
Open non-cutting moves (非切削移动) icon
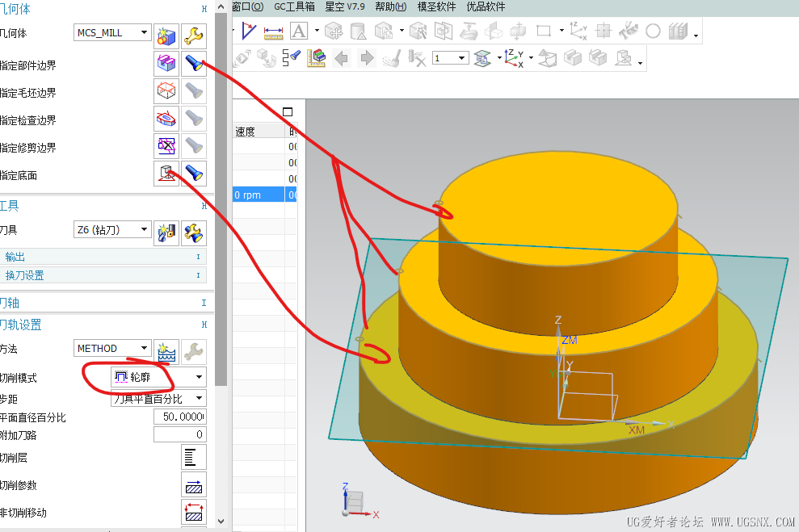193,512
